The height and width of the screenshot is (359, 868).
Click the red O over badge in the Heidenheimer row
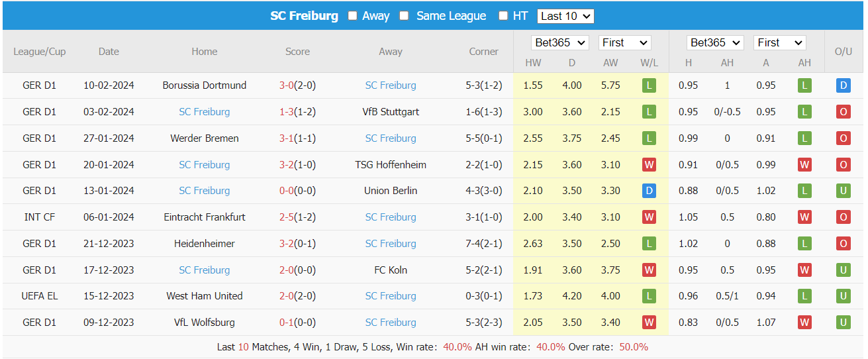click(x=843, y=244)
